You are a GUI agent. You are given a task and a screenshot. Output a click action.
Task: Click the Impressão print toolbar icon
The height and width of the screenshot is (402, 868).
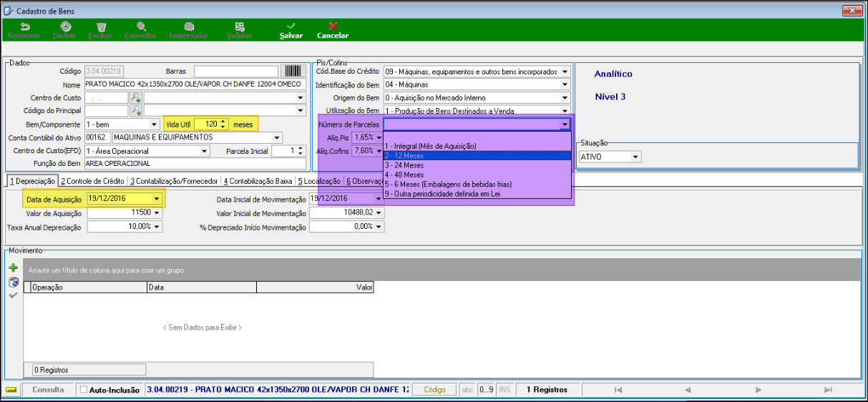coord(188,26)
